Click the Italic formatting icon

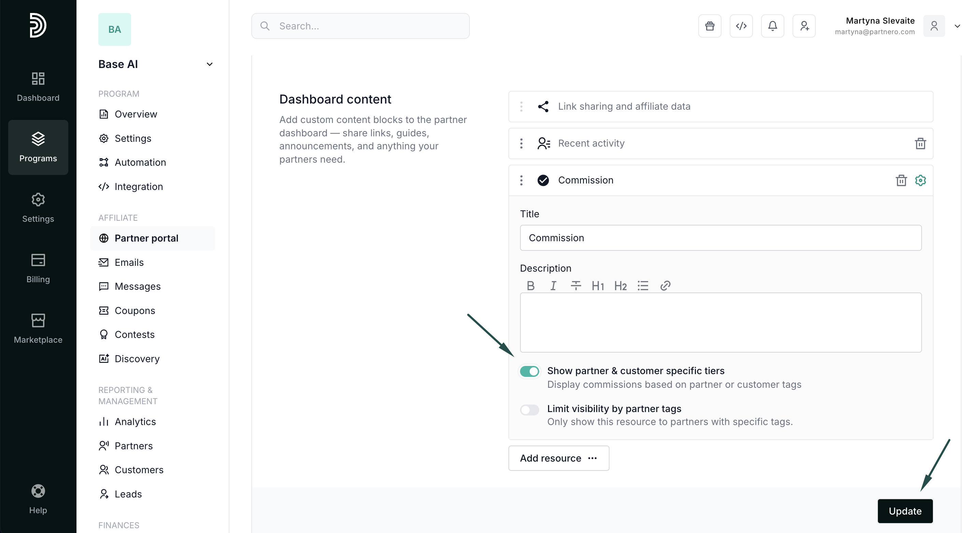(553, 286)
